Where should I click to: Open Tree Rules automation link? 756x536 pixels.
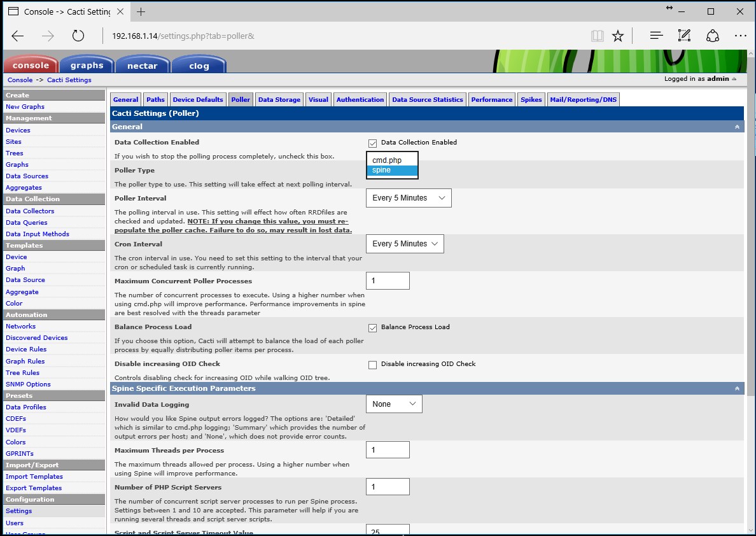coord(23,372)
